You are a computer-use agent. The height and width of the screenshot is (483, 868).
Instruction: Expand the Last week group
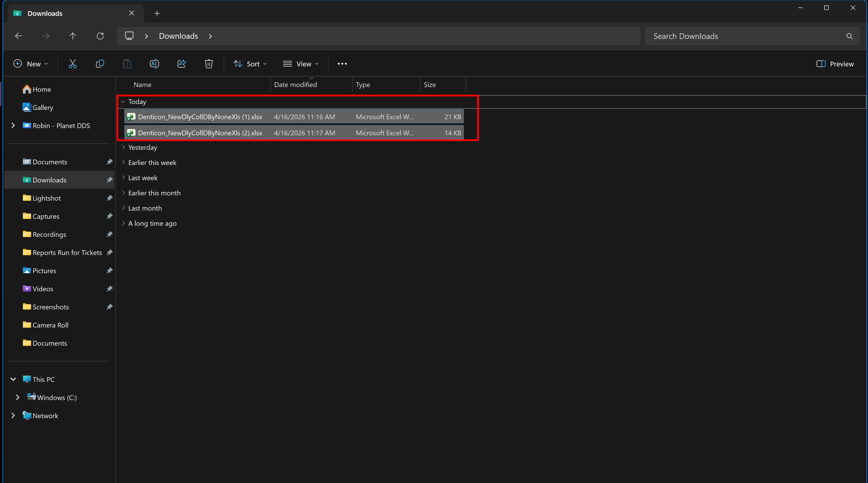(x=123, y=177)
